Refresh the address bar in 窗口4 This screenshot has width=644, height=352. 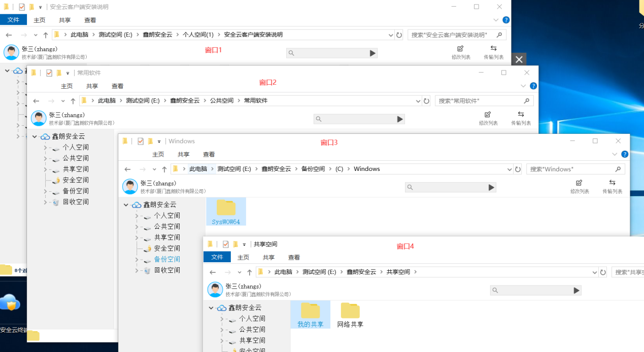603,272
